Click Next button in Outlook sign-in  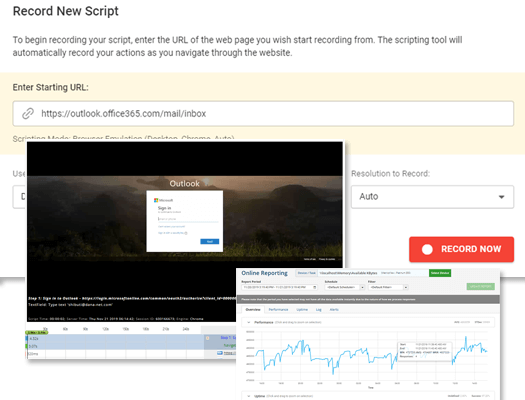(210, 241)
